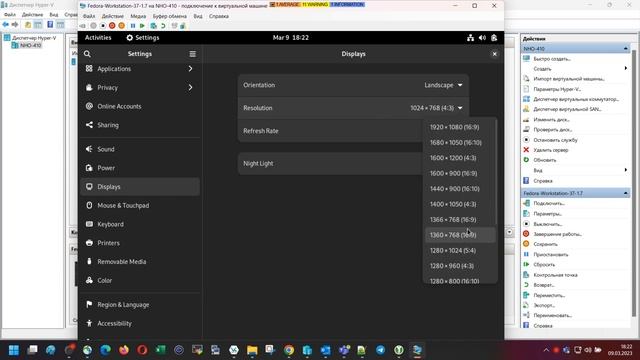Click the forward arrow in Hyper-V Manager toolbar
The image size is (640, 360).
pyautogui.click(x=15, y=24)
